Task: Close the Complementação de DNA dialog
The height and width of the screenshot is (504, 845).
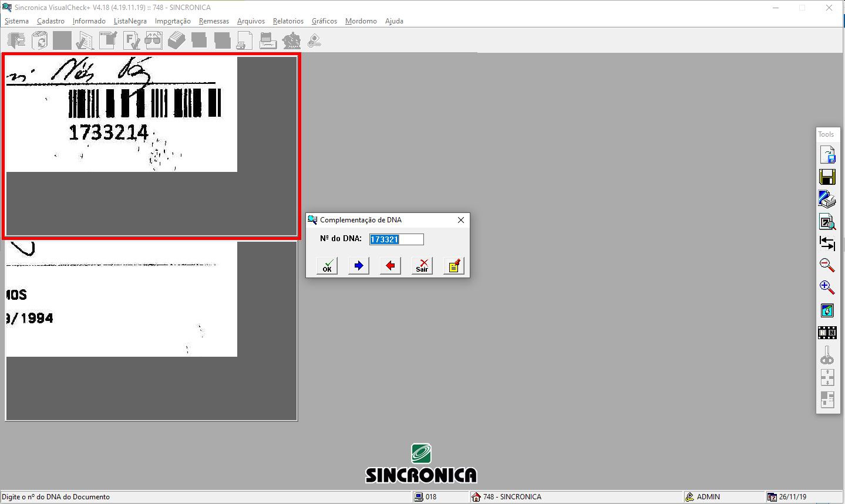Action: tap(461, 220)
